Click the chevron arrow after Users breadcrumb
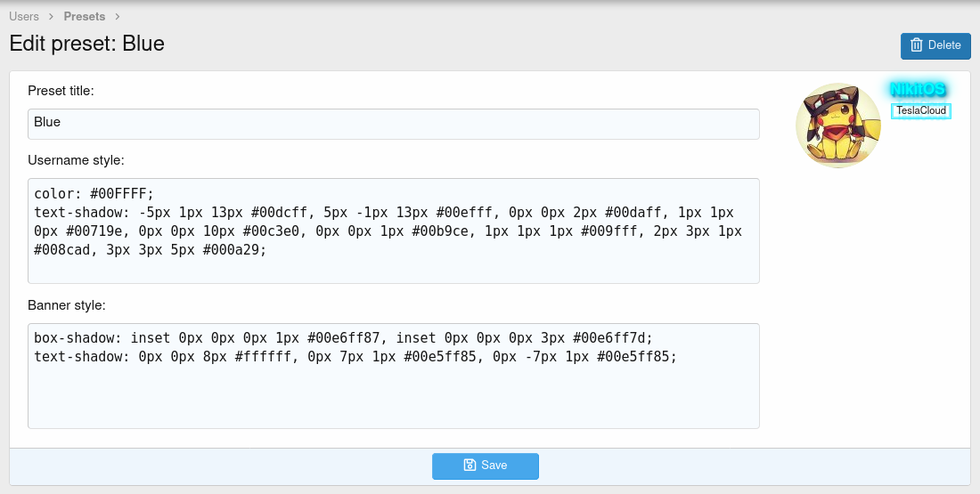Screen dimensions: 980x494 52,17
